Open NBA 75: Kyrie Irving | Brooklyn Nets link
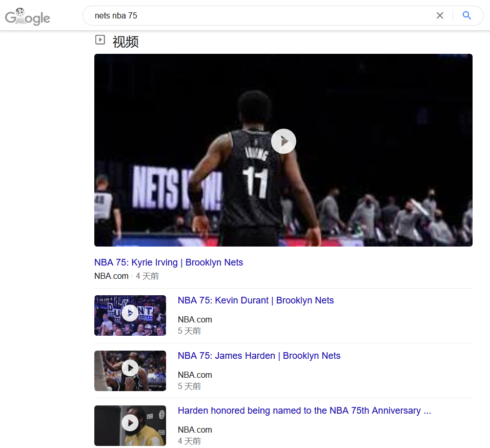Screen dimensions: 490x448 click(169, 262)
